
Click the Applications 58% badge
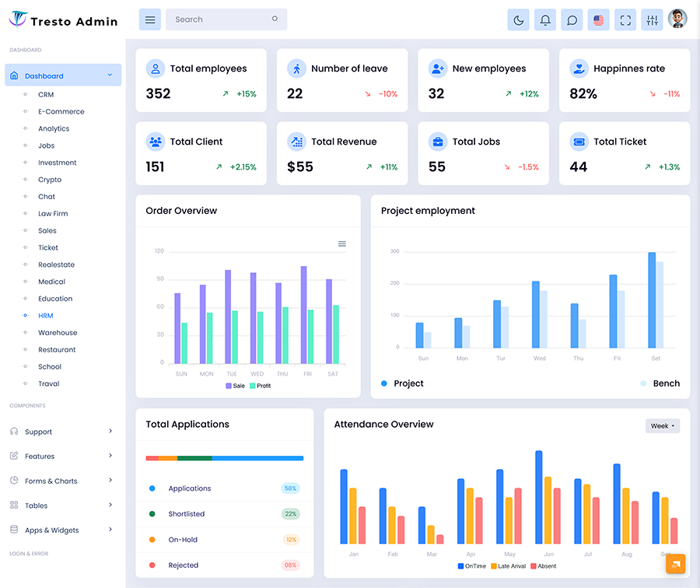click(x=291, y=488)
